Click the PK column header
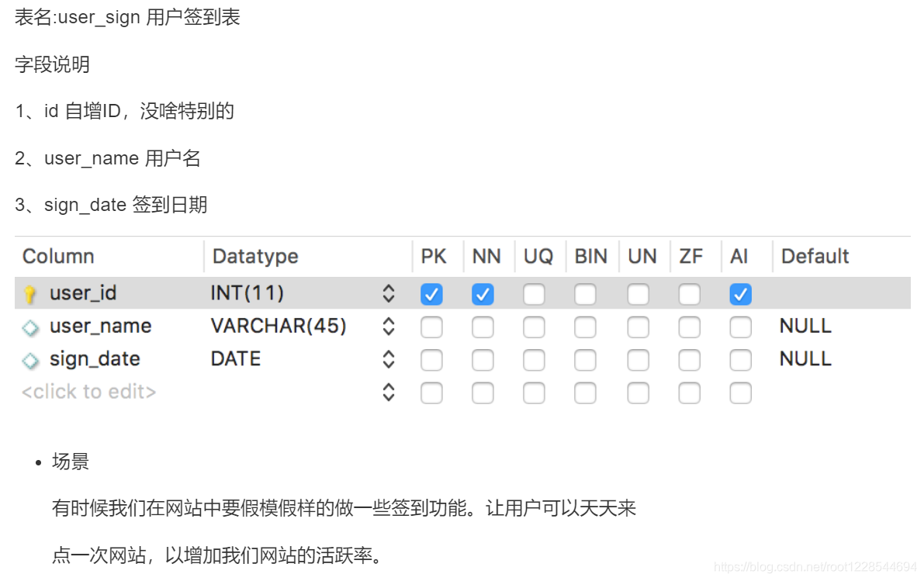The height and width of the screenshot is (581, 924). (434, 256)
